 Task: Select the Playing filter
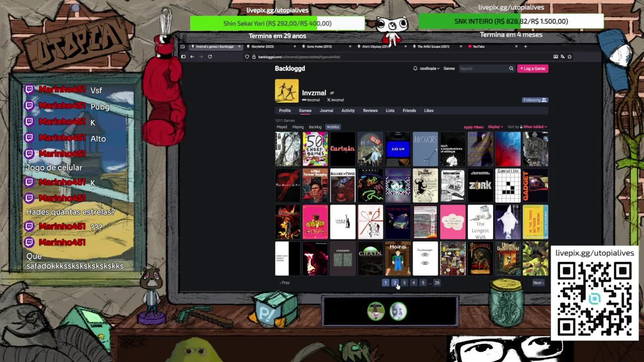click(x=298, y=127)
